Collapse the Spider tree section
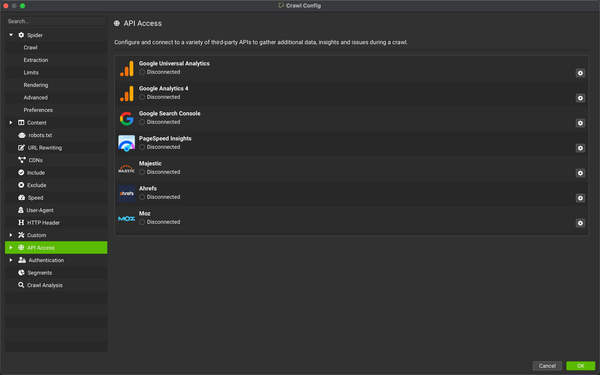The width and height of the screenshot is (600, 375). tap(11, 35)
